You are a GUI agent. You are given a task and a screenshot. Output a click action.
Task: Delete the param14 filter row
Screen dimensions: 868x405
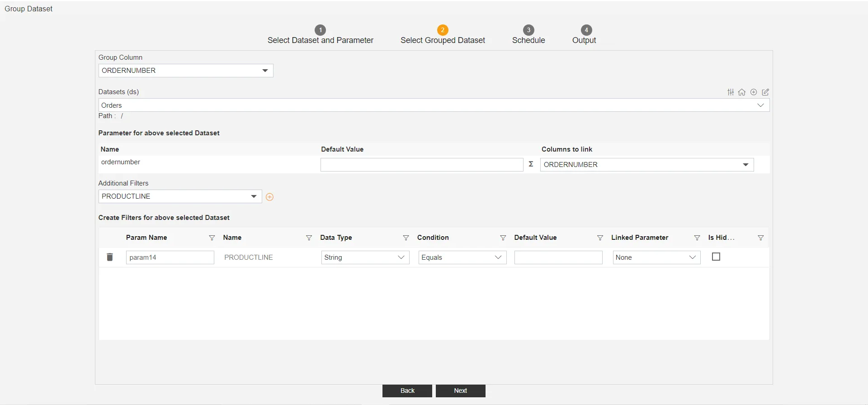click(109, 257)
